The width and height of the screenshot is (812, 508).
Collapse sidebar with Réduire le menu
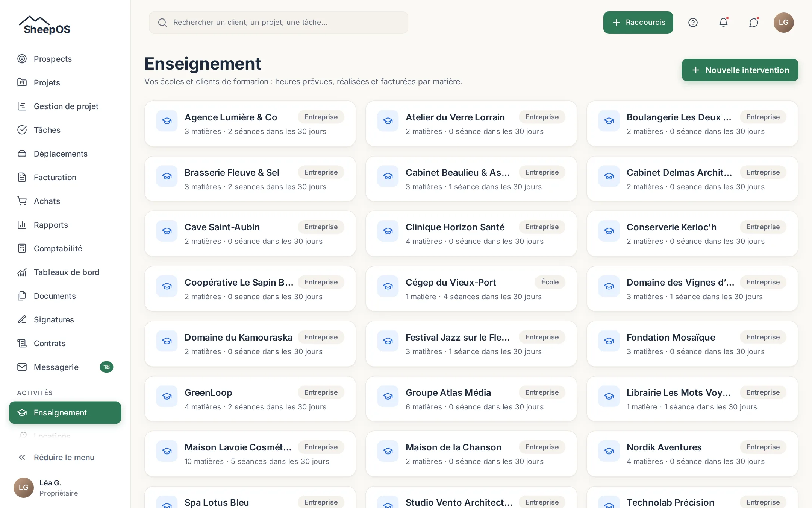coord(65,457)
